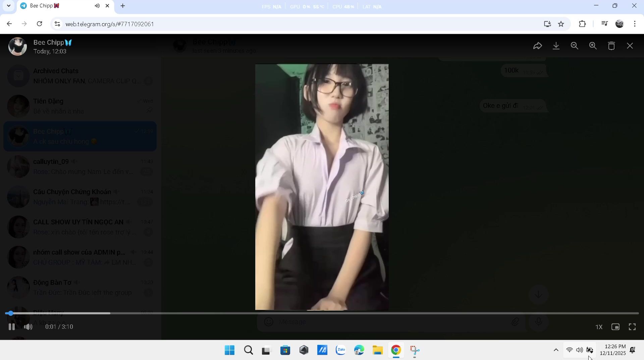
Task: Open the Windows Start menu
Action: pos(230,350)
